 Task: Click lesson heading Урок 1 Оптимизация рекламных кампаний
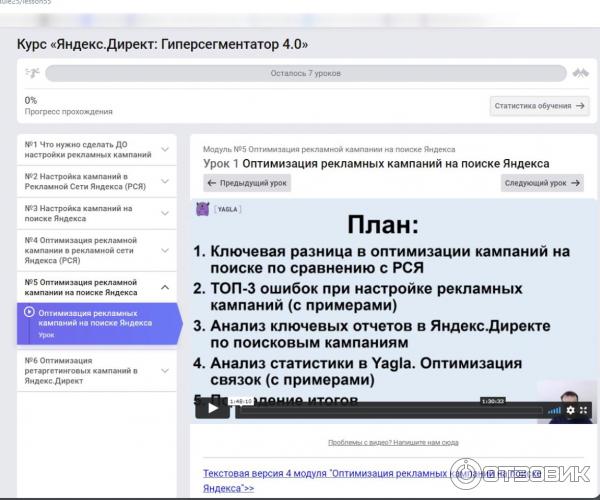(376, 164)
